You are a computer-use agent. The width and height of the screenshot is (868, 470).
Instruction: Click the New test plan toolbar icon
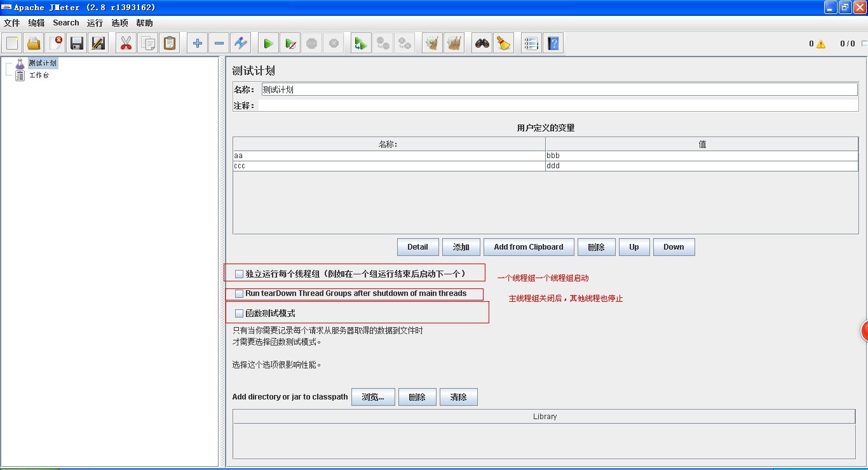point(13,43)
